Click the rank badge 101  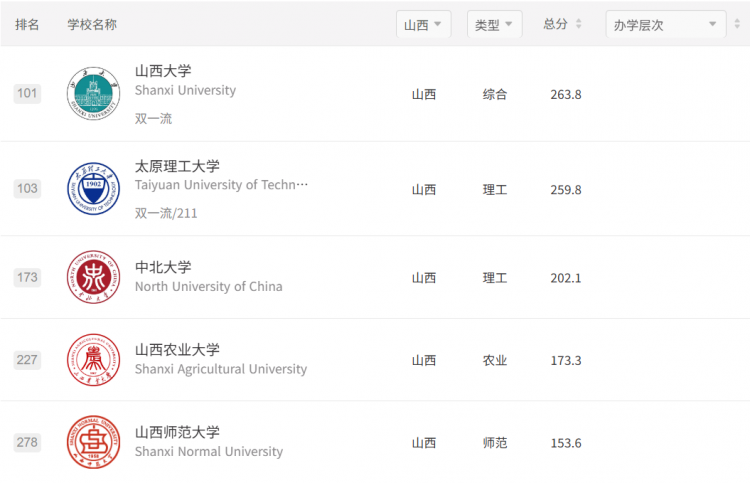(x=27, y=93)
